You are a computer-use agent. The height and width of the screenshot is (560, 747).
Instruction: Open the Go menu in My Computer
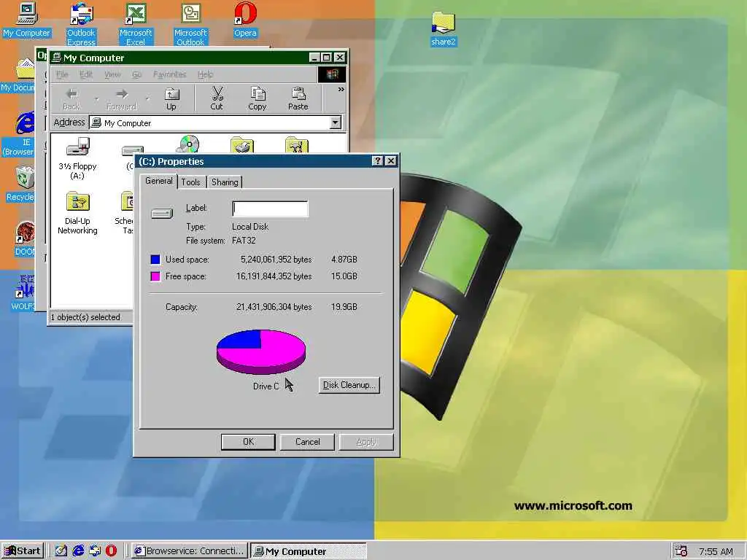tap(136, 74)
